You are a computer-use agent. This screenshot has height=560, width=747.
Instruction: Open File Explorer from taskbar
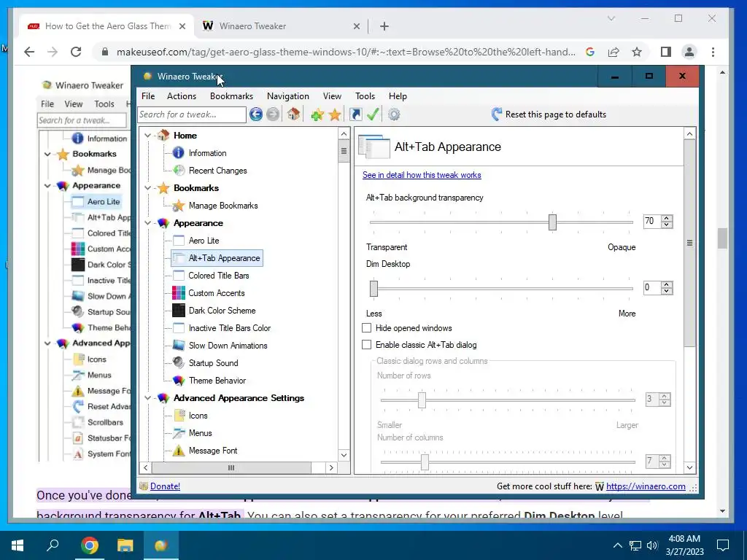[x=125, y=545]
